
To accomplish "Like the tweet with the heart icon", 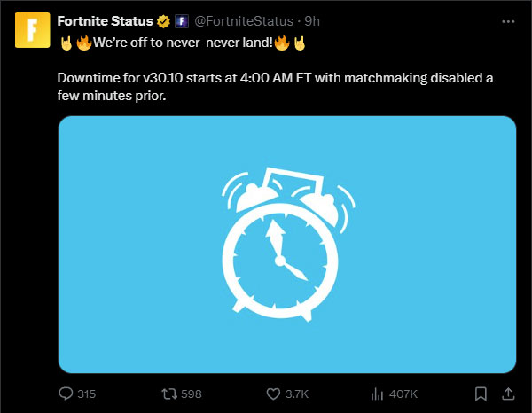I will [x=273, y=394].
